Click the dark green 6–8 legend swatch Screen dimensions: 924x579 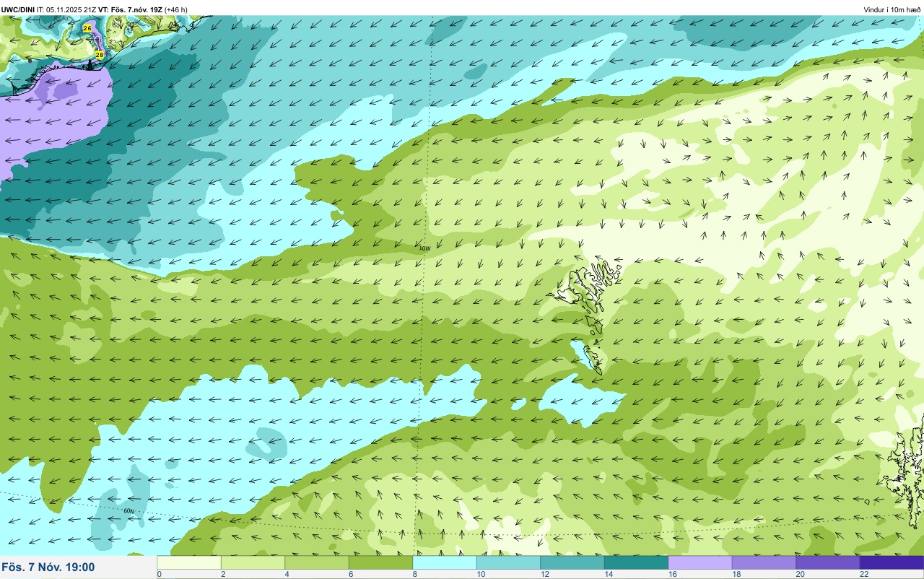tap(380, 562)
